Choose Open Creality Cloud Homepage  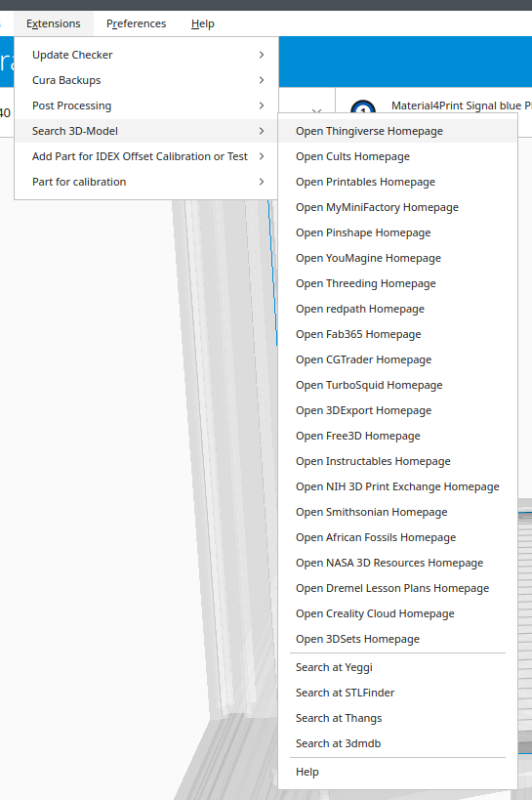(398, 613)
